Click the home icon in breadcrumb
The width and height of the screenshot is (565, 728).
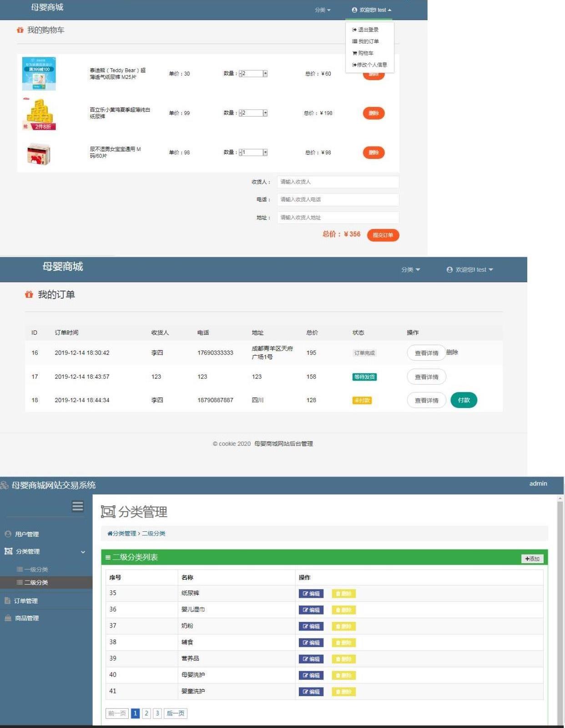point(110,534)
